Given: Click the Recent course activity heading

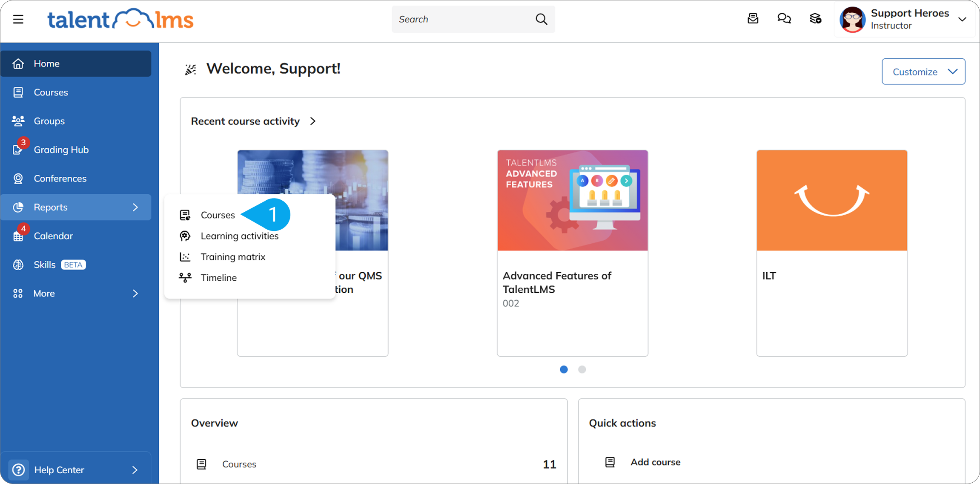Looking at the screenshot, I should pos(245,121).
